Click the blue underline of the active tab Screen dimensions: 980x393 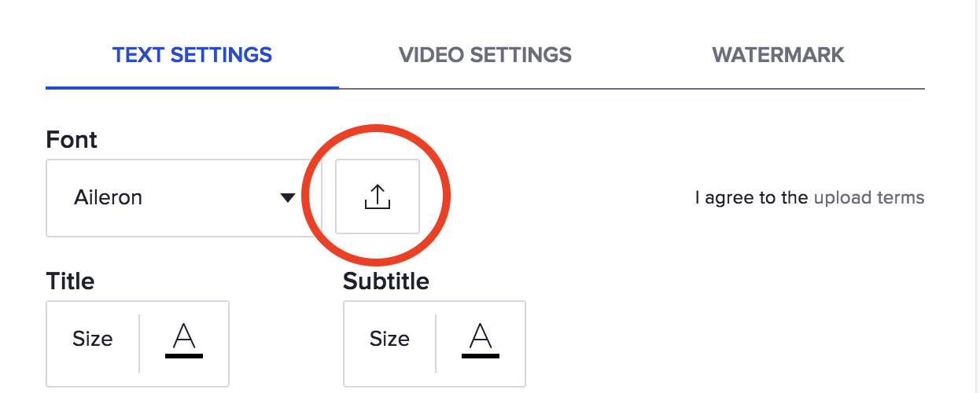coord(192,86)
